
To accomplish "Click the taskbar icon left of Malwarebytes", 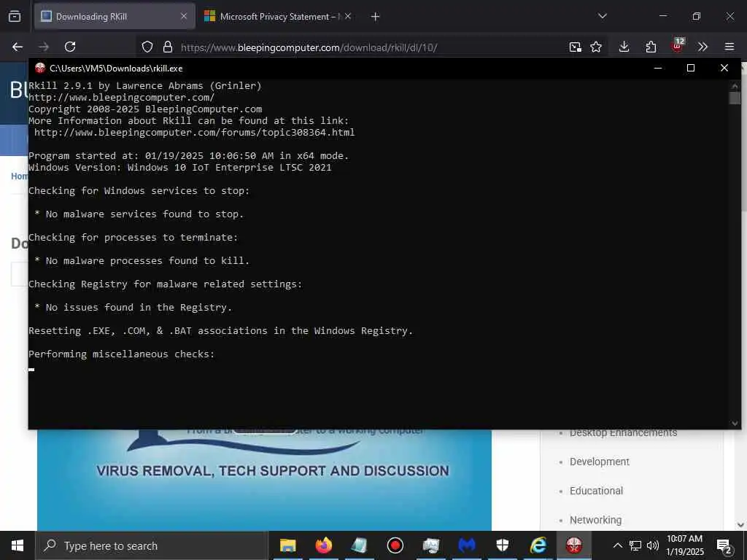I will (x=431, y=545).
